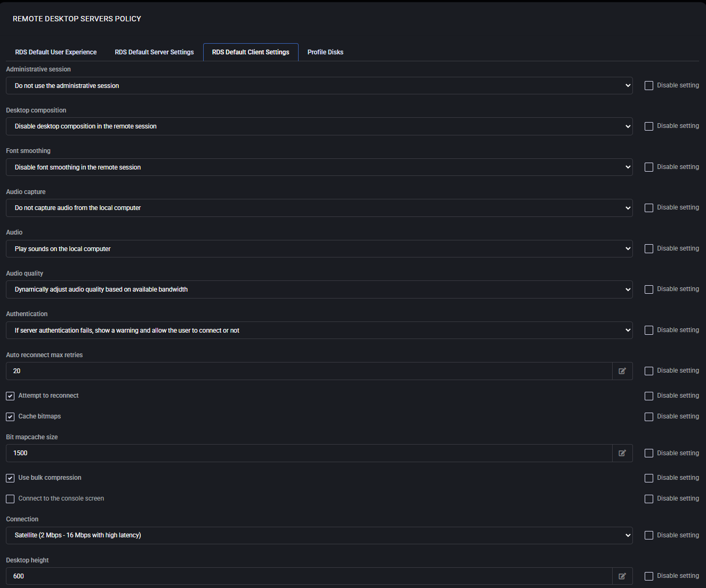Expand Desktop composition dropdown
The height and width of the screenshot is (588, 706).
319,126
